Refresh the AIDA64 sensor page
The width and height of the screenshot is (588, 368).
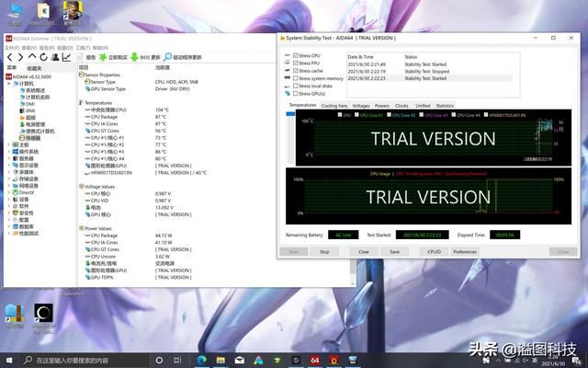click(x=43, y=57)
